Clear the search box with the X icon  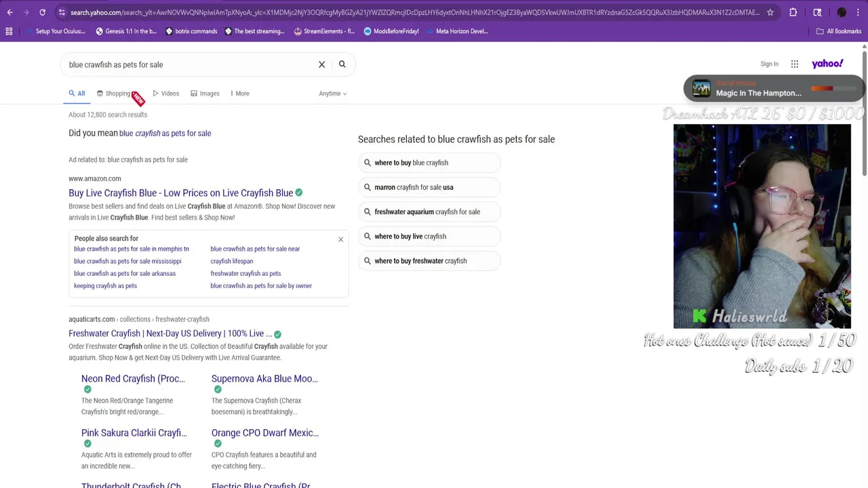[321, 64]
